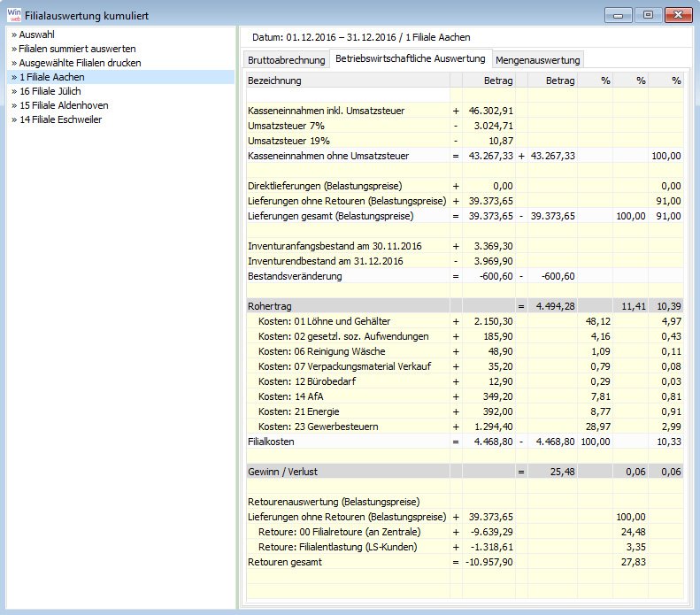The image size is (700, 615).
Task: Select Betriebswirtschaftliche Auswertung tab
Action: (410, 59)
